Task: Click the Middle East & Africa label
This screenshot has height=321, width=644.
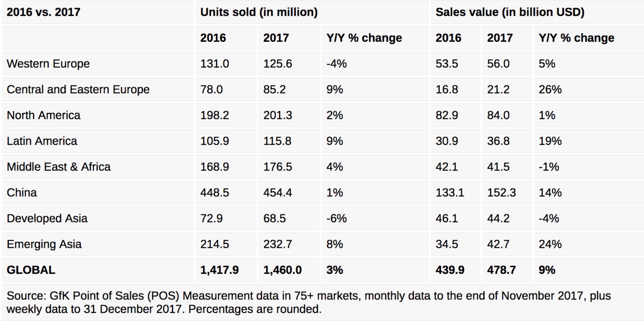Action: tap(59, 167)
